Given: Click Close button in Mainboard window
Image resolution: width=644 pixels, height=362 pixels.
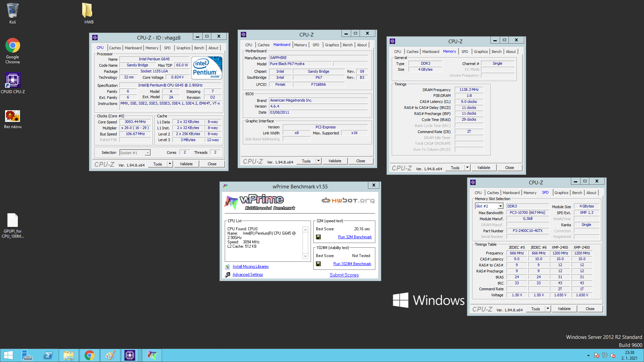Looking at the screenshot, I should coord(361,161).
